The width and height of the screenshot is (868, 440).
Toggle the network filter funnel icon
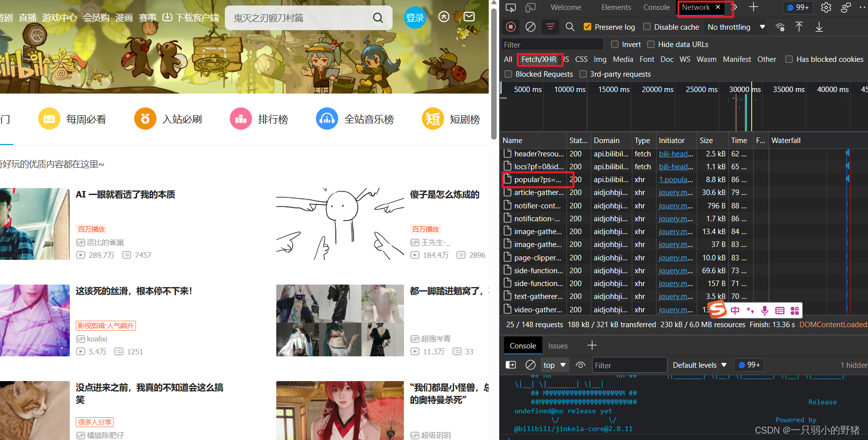click(x=550, y=27)
